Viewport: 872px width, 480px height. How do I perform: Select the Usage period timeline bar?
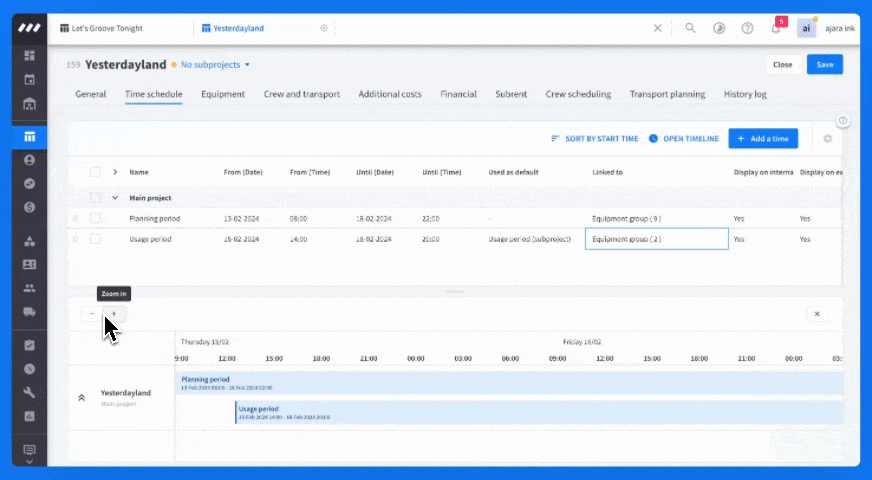(539, 412)
